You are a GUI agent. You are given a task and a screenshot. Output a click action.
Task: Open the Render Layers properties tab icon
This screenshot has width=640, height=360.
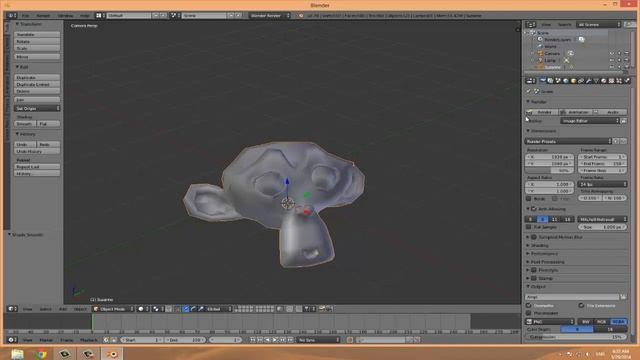[550, 81]
